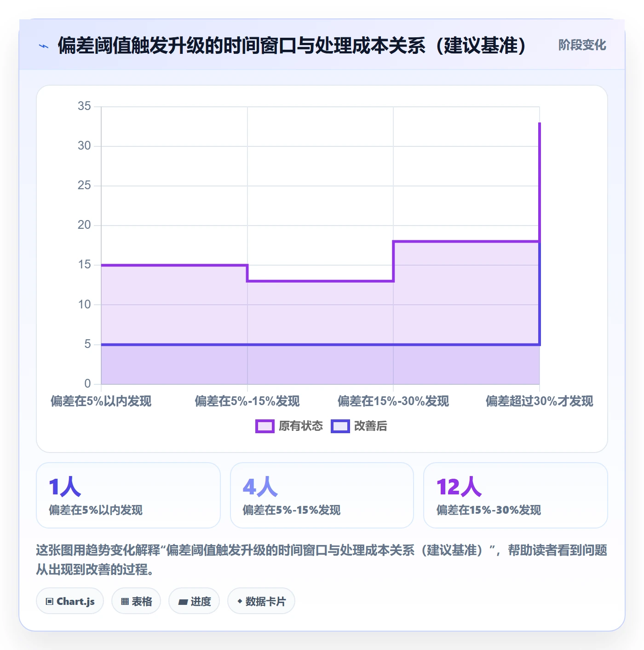Image resolution: width=644 pixels, height=650 pixels.
Task: Click the 12人 stat value
Action: [459, 487]
